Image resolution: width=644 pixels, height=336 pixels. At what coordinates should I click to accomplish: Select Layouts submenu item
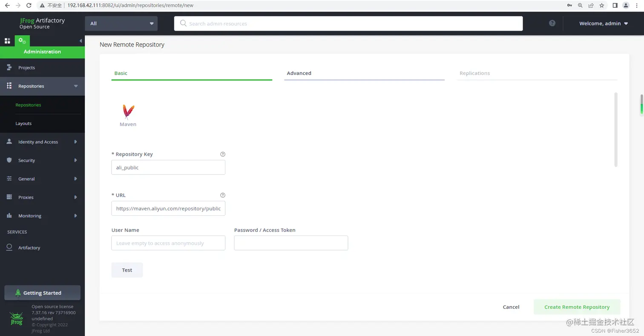pyautogui.click(x=23, y=123)
